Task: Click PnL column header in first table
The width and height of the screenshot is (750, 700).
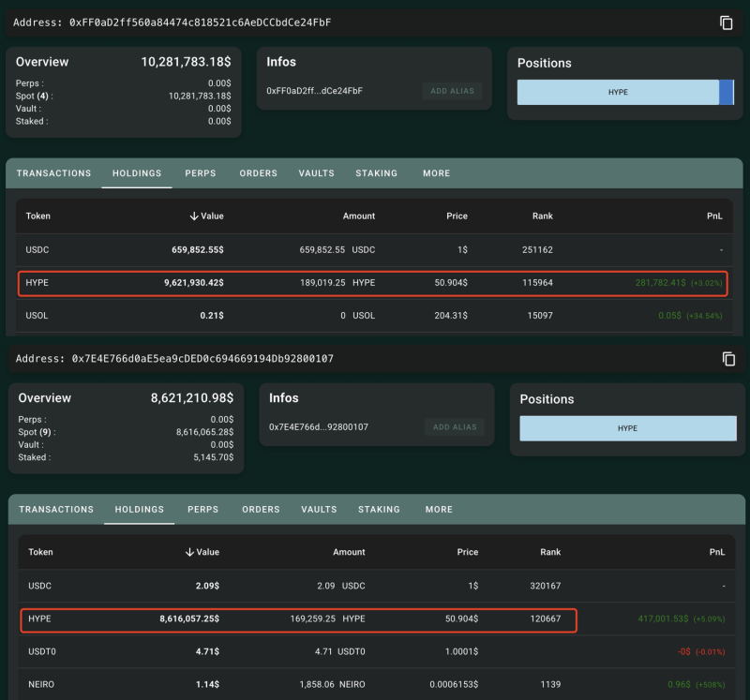Action: tap(714, 216)
